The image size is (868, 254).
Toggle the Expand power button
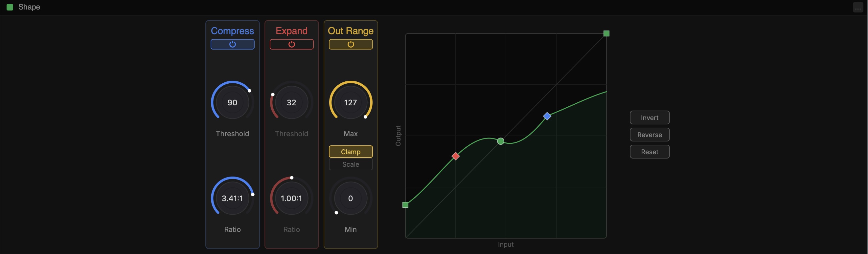click(x=291, y=44)
